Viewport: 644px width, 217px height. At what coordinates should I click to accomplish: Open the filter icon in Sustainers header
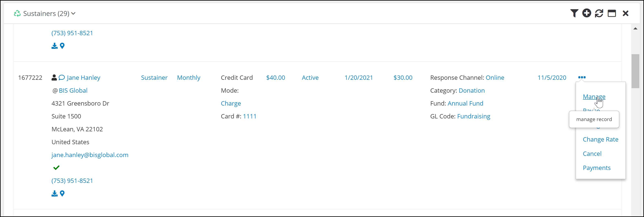click(574, 13)
